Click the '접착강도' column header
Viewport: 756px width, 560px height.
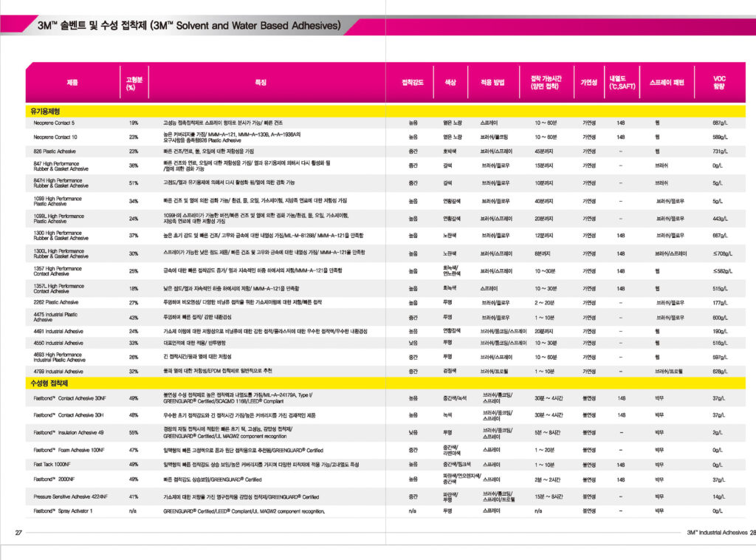(413, 83)
